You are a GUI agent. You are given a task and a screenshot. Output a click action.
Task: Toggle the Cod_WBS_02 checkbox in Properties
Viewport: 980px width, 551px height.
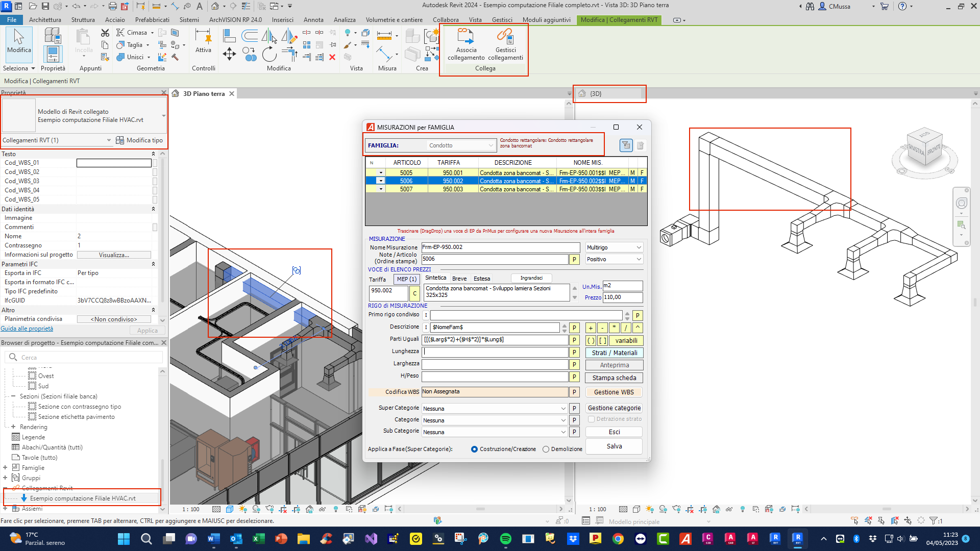pyautogui.click(x=155, y=172)
